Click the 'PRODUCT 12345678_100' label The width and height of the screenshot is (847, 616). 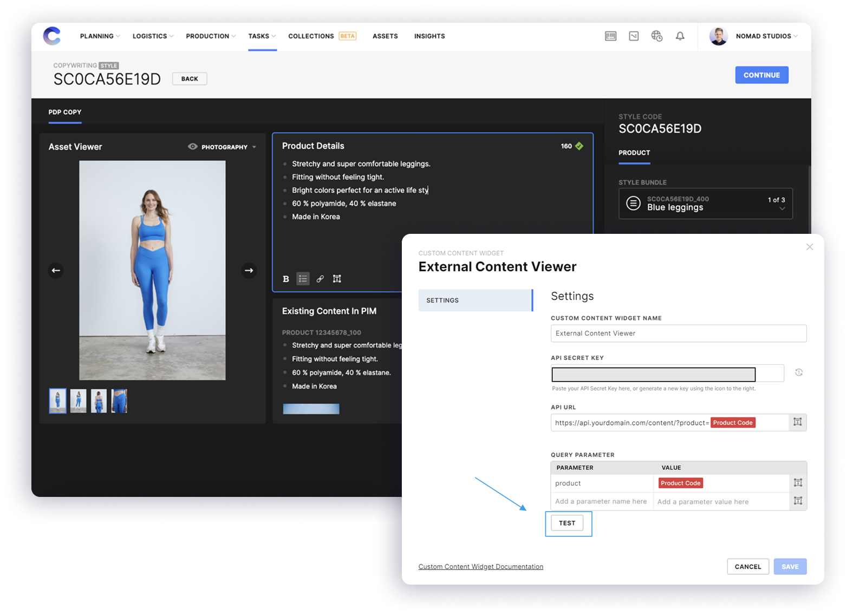[321, 332]
